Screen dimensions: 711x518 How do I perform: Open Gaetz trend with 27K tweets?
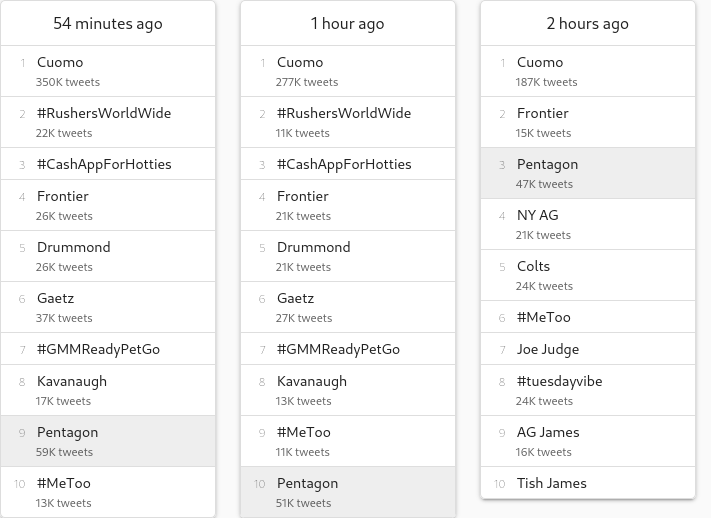348,307
